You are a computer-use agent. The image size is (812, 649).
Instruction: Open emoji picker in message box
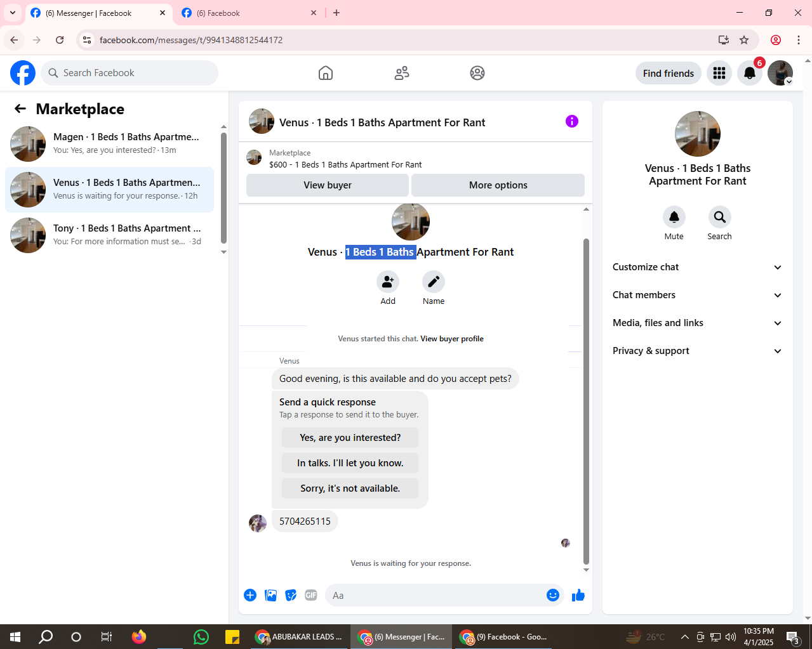(x=553, y=595)
